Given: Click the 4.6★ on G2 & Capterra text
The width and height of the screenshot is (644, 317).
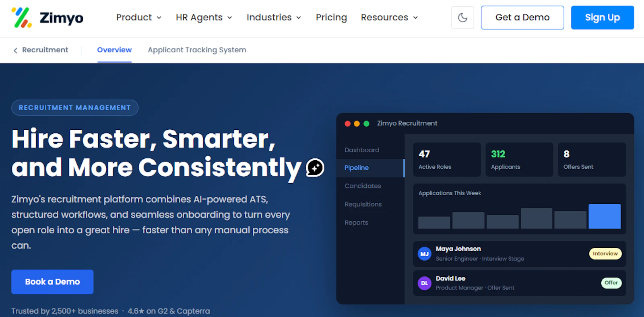Looking at the screenshot, I should tap(169, 311).
